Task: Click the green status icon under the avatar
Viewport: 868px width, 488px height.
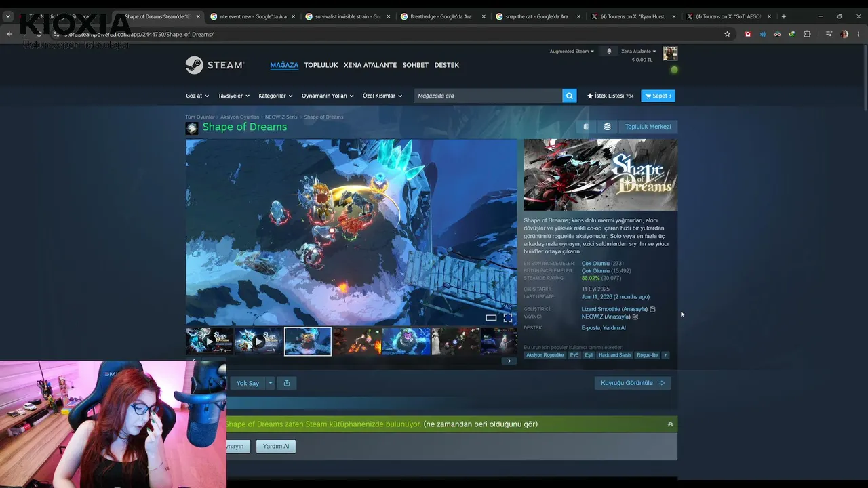Action: click(x=674, y=70)
